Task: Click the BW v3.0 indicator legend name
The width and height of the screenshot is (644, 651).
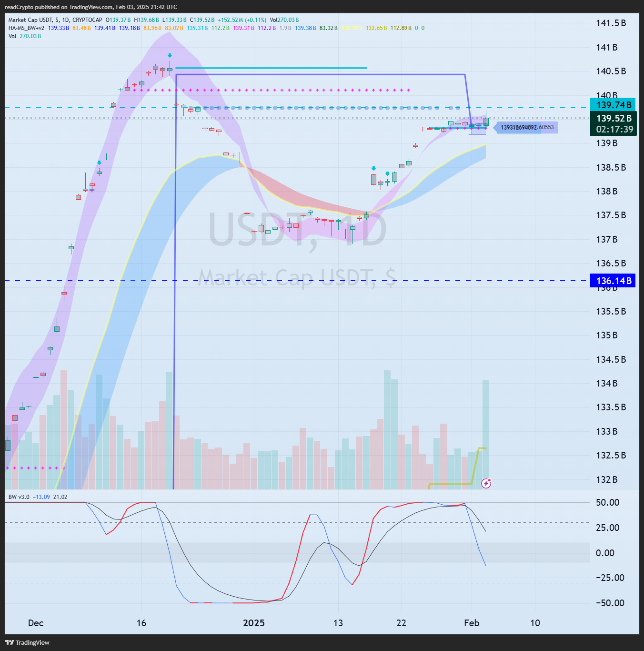Action: pos(19,497)
